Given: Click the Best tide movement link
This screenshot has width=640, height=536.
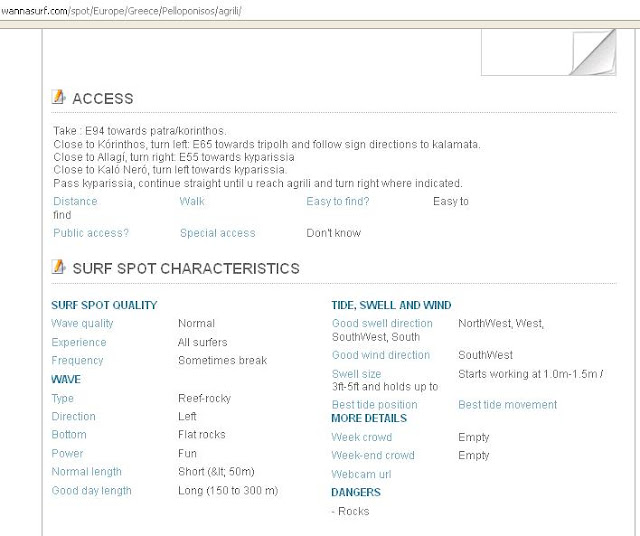Looking at the screenshot, I should (508, 405).
